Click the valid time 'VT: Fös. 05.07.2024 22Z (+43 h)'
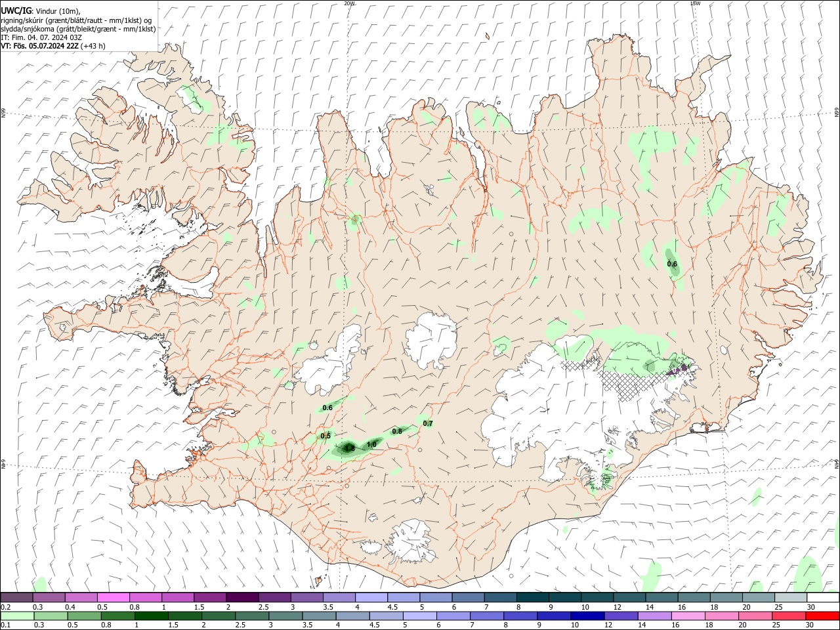The height and width of the screenshot is (630, 840). pyautogui.click(x=53, y=46)
